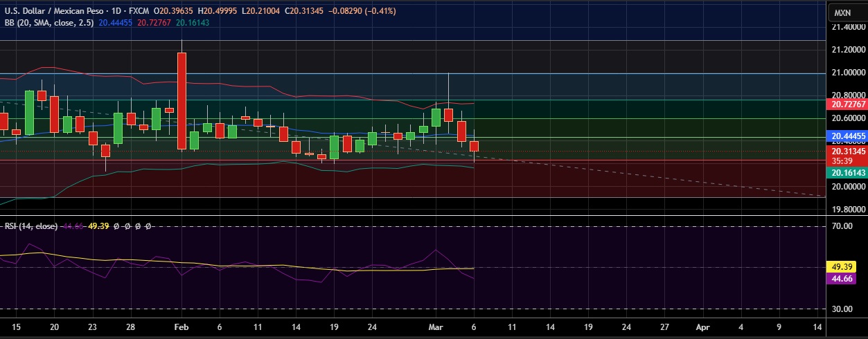Click the purple 44.66 RSI value label
The width and height of the screenshot is (868, 339).
coord(847,278)
